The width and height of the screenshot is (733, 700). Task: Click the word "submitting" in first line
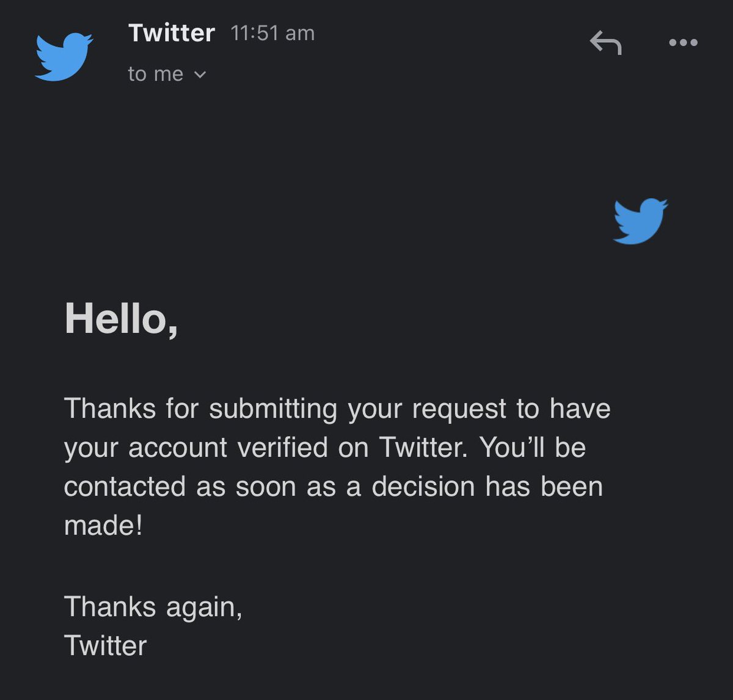(x=273, y=409)
